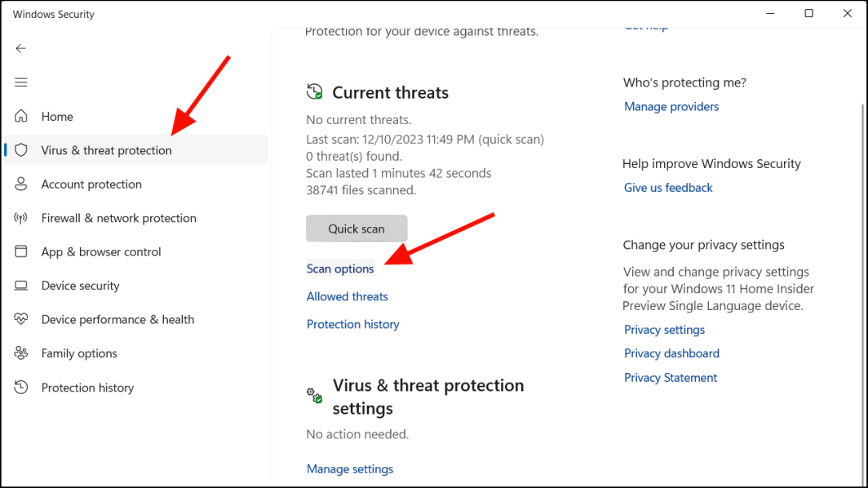Open the Scan options link

click(340, 268)
